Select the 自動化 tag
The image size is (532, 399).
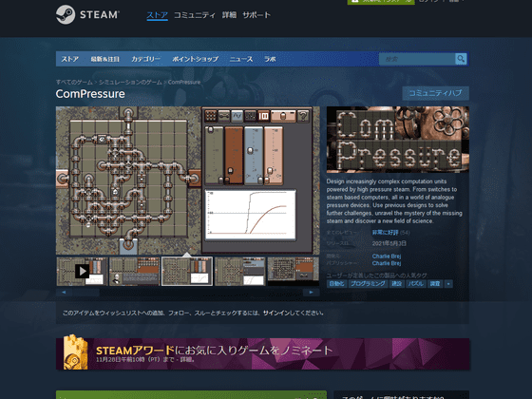(x=336, y=284)
